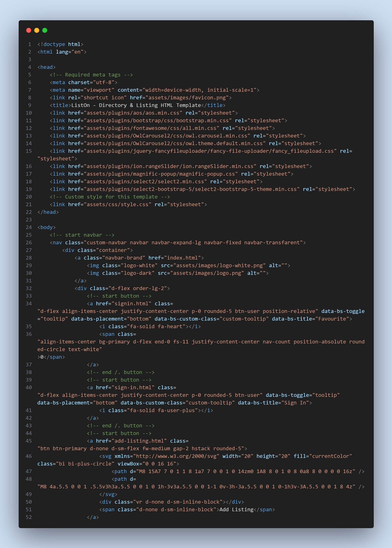392x548 pixels.
Task: Click line number 1 in gutter
Action: tap(30, 44)
